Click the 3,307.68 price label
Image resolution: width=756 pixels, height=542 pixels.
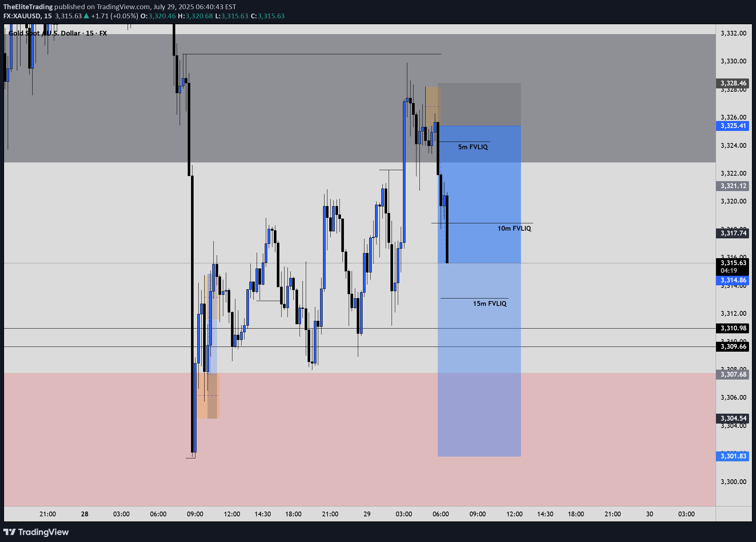point(733,374)
